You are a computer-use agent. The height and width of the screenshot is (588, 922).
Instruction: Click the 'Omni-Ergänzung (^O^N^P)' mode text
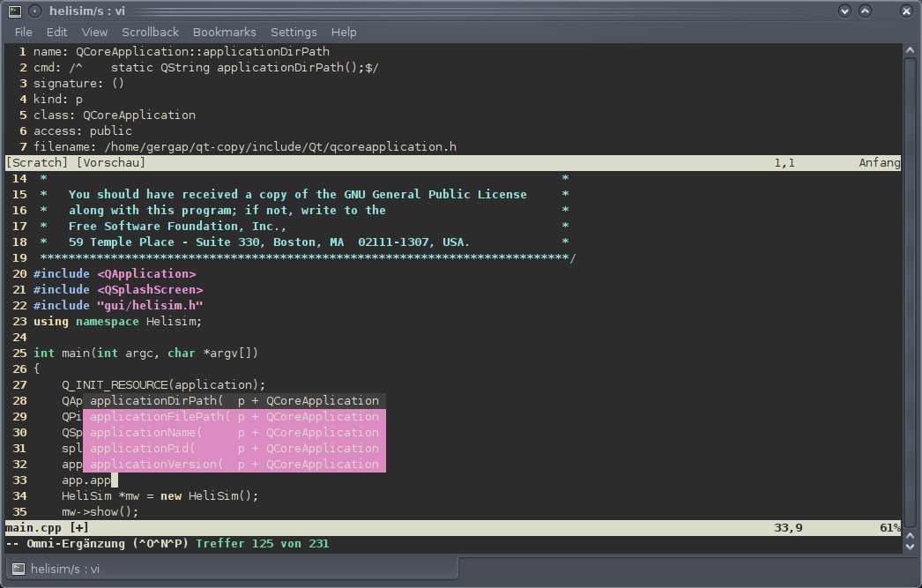107,544
